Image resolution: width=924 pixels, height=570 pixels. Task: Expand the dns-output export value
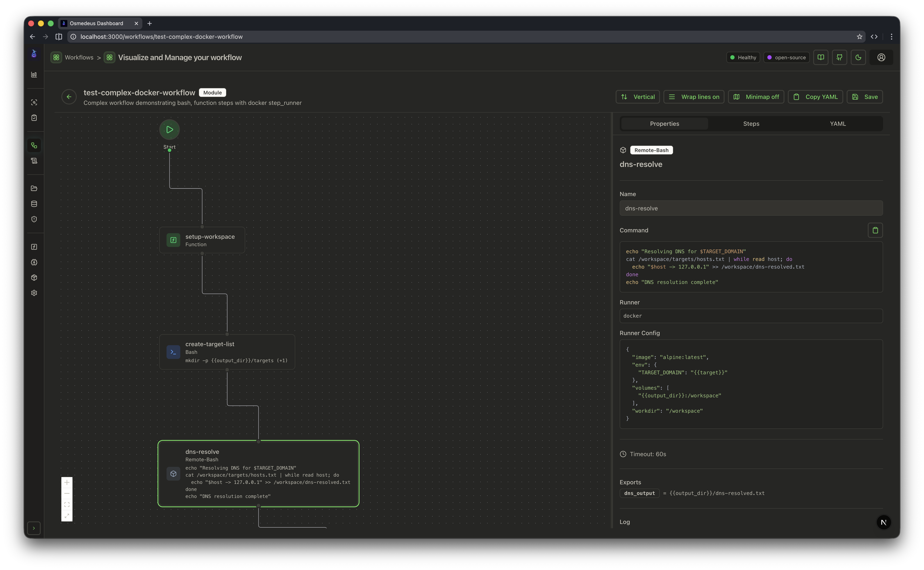click(x=716, y=493)
